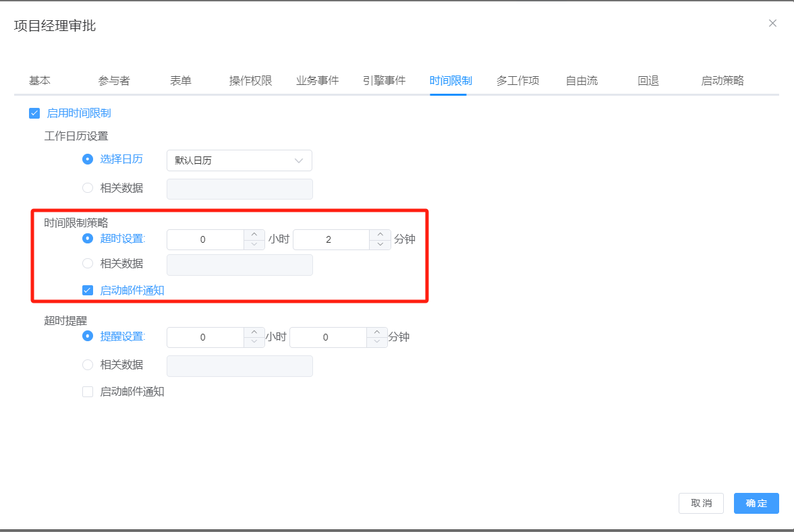This screenshot has width=794, height=532.
Task: Select 相关数据 radio under 工作日历设置
Action: click(x=88, y=188)
